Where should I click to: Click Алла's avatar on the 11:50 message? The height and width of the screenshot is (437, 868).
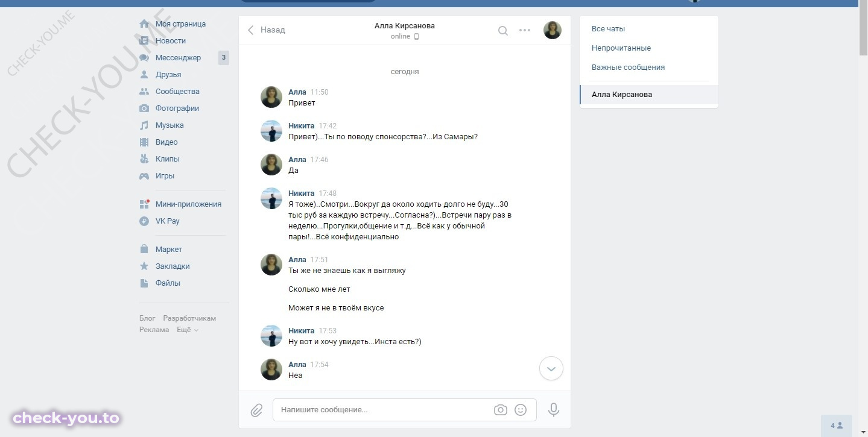(271, 97)
